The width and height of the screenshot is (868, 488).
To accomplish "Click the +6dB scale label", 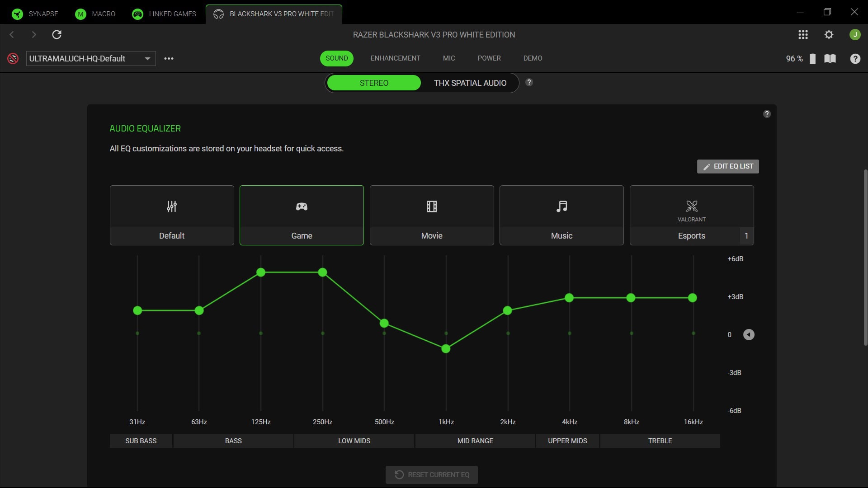I will [x=735, y=259].
